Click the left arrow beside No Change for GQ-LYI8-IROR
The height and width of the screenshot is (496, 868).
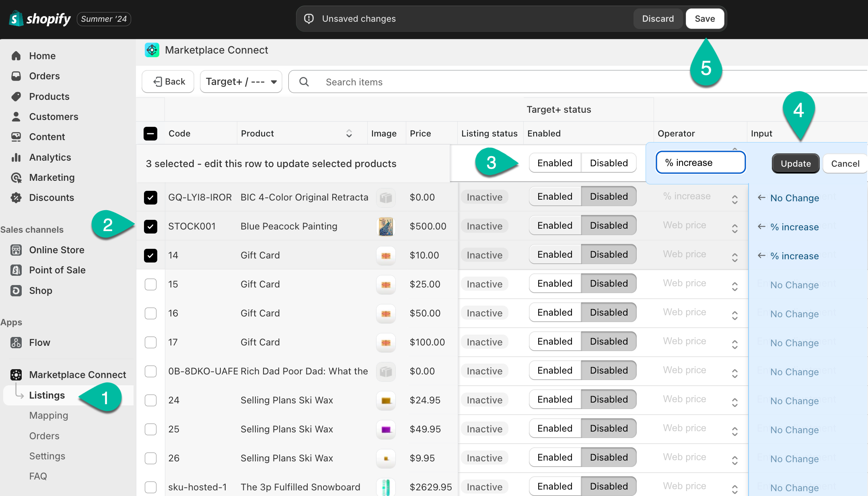(761, 198)
